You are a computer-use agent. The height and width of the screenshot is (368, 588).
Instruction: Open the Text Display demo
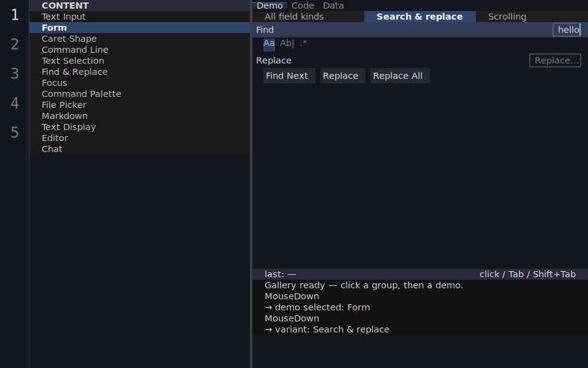click(140, 127)
